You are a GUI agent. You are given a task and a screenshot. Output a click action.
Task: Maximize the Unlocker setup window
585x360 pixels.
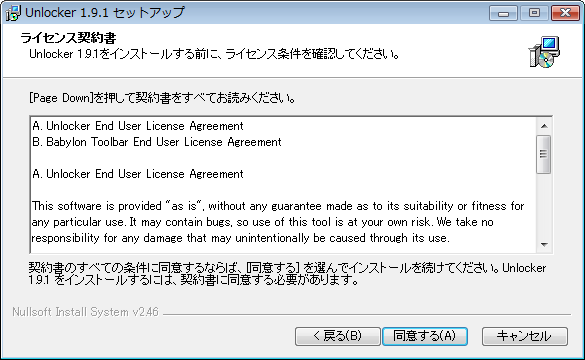pyautogui.click(x=534, y=13)
